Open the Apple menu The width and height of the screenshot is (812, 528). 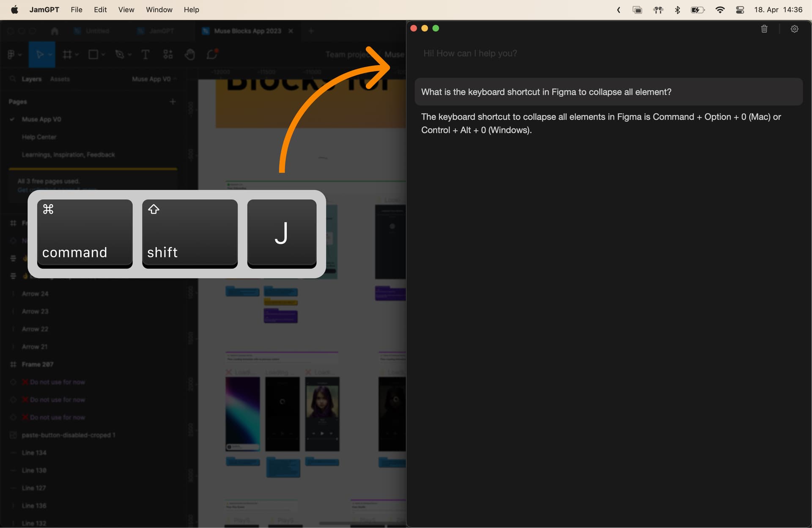point(14,9)
